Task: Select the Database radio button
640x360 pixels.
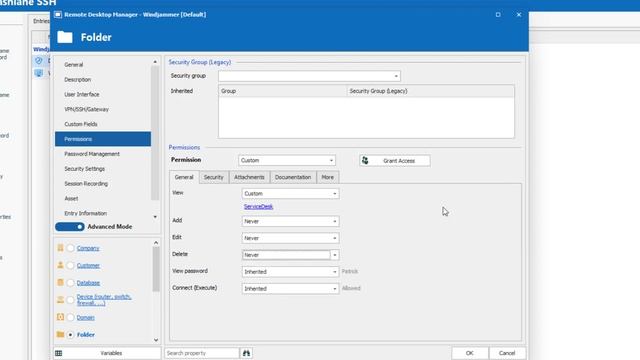Action: click(x=71, y=282)
